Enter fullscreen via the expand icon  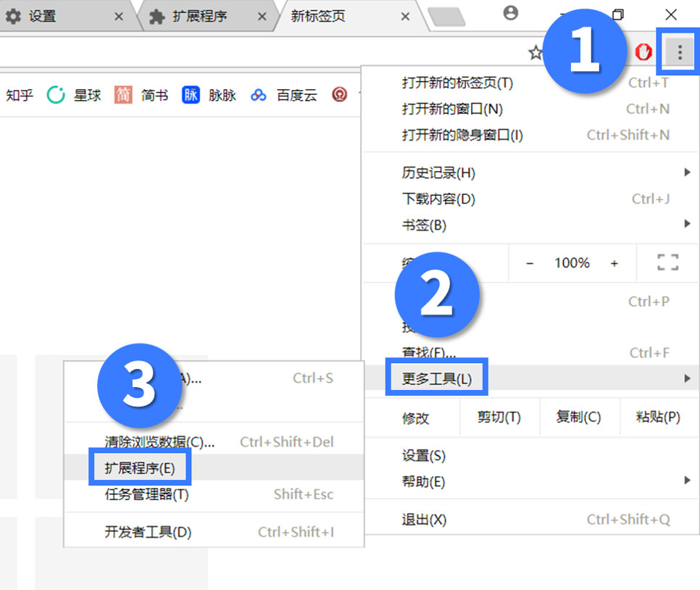pos(667,262)
